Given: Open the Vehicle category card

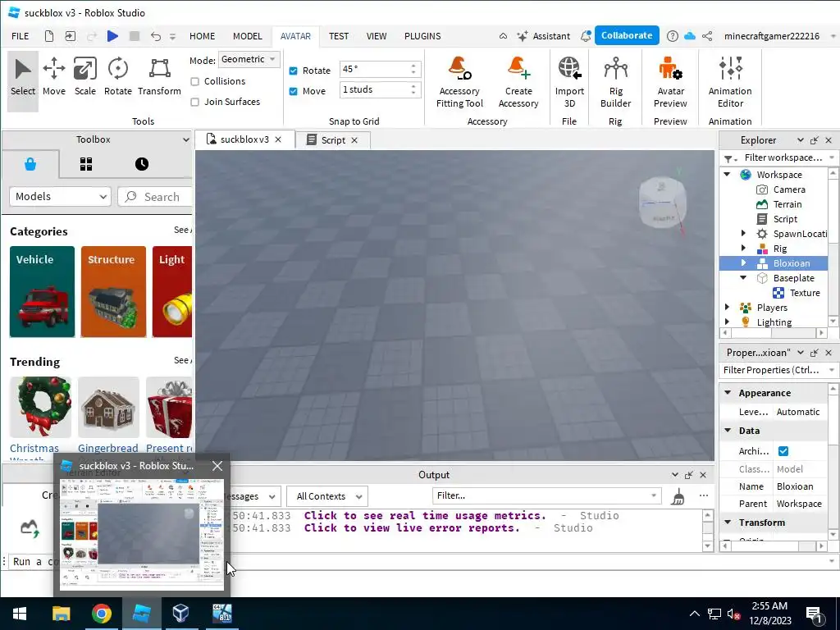Looking at the screenshot, I should coord(43,292).
